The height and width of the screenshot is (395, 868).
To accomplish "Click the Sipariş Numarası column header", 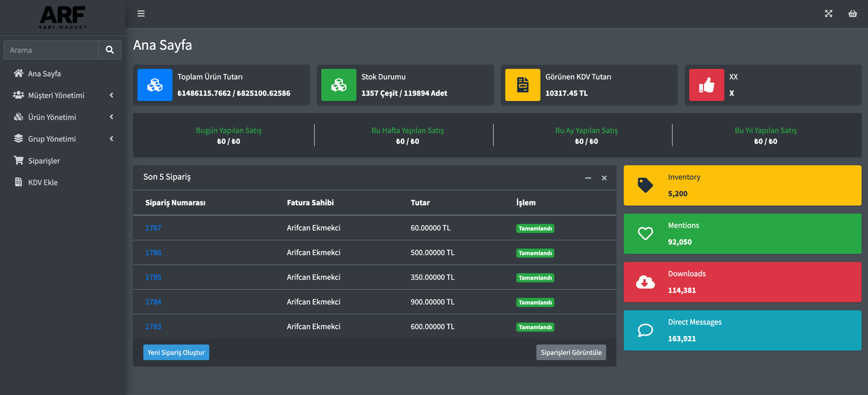I will (175, 203).
